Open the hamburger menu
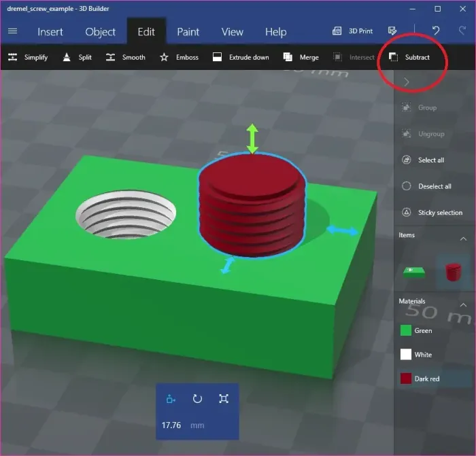The image size is (476, 456). (x=12, y=31)
